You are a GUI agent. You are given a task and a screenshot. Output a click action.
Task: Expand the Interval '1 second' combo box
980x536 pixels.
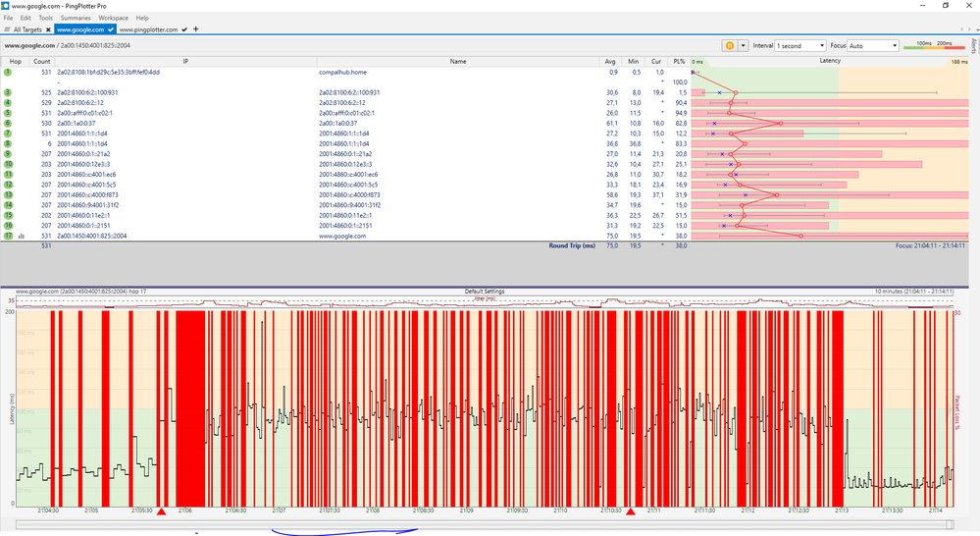tap(799, 45)
